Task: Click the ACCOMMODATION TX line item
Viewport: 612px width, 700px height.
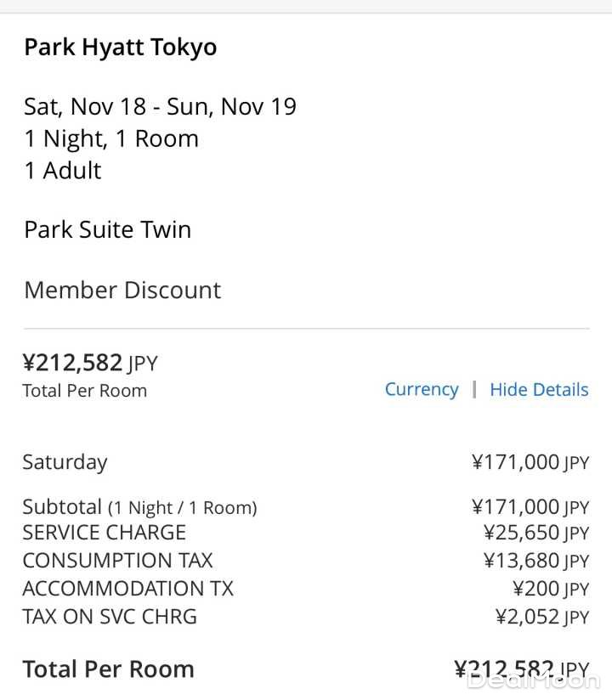Action: (127, 589)
